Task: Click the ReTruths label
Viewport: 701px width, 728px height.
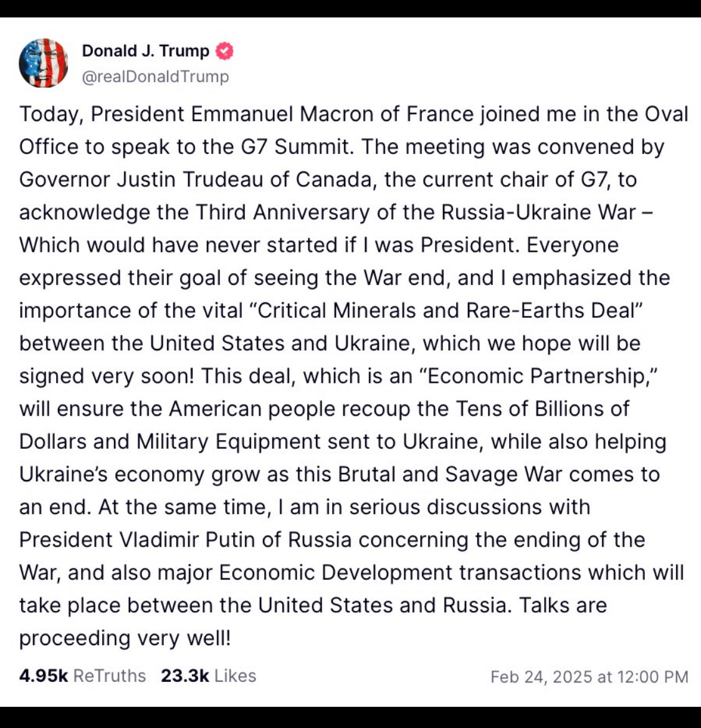Action: [x=110, y=676]
